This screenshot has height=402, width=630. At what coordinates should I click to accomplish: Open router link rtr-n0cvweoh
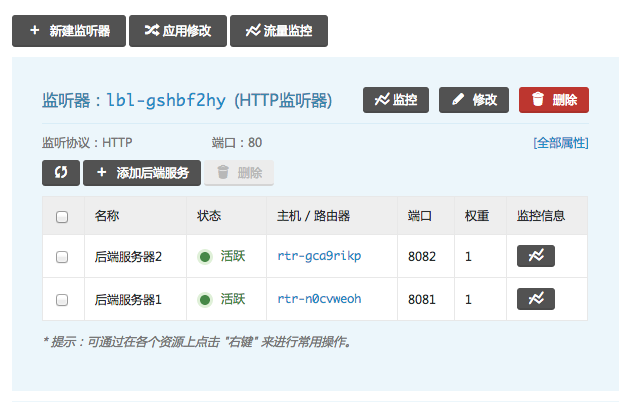tap(319, 299)
